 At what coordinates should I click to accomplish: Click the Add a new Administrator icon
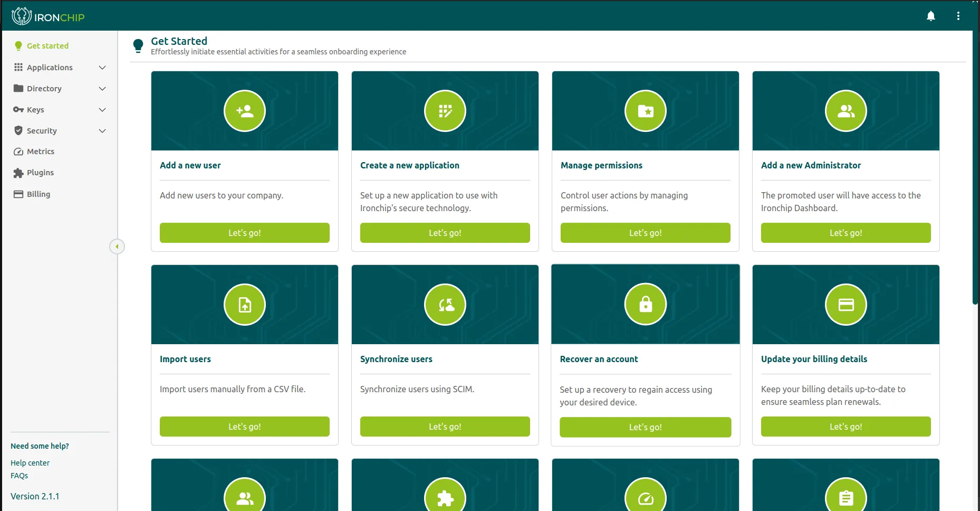[846, 111]
